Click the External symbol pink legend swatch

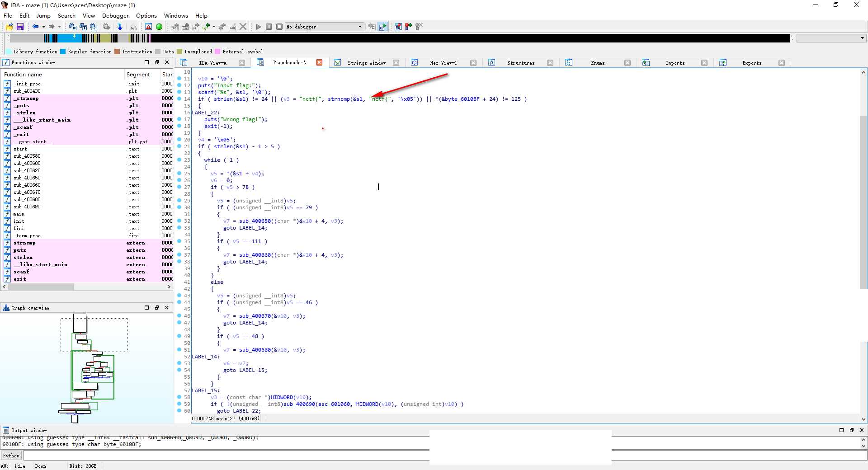(218, 52)
